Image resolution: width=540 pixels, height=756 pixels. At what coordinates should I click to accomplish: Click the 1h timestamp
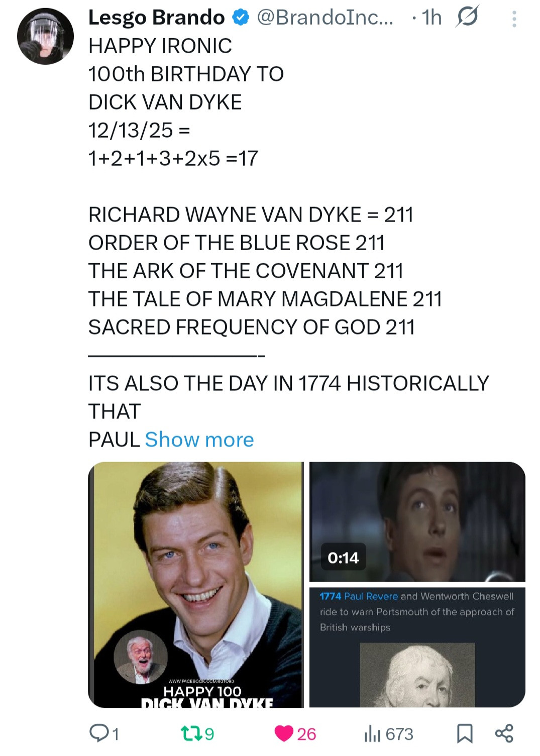(432, 18)
